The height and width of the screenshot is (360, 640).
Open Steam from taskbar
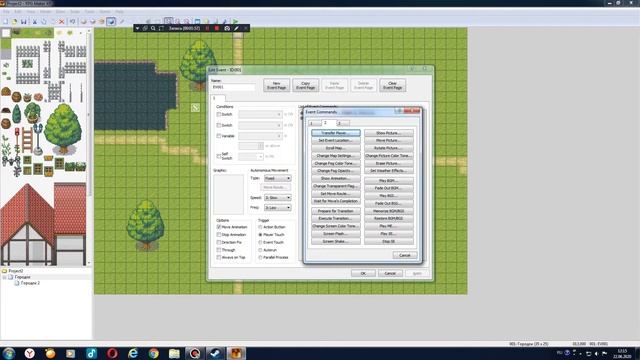215,353
